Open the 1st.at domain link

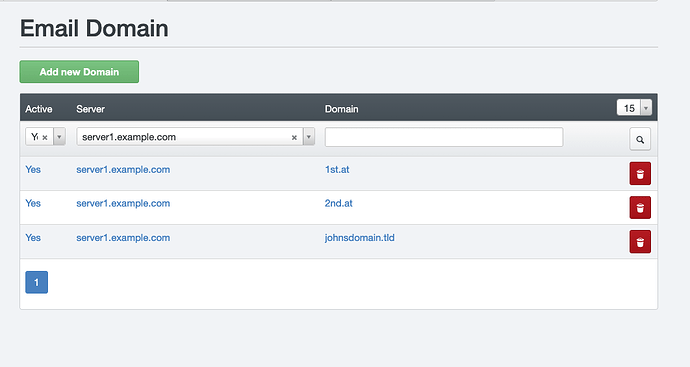click(x=337, y=169)
